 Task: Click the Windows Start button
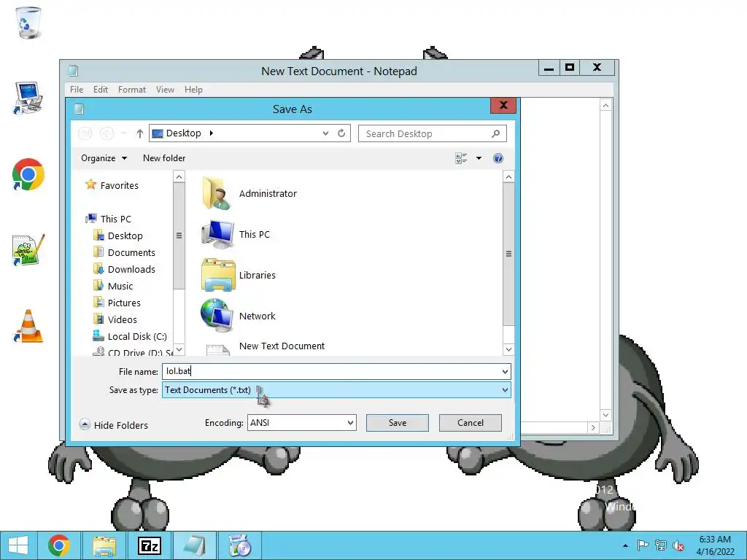[18, 545]
